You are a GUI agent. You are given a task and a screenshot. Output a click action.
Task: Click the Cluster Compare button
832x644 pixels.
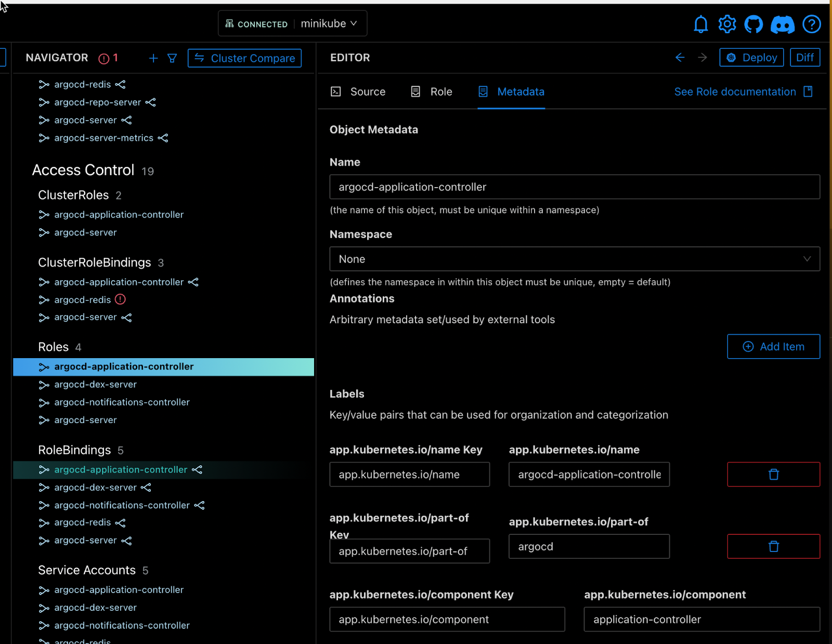(244, 58)
